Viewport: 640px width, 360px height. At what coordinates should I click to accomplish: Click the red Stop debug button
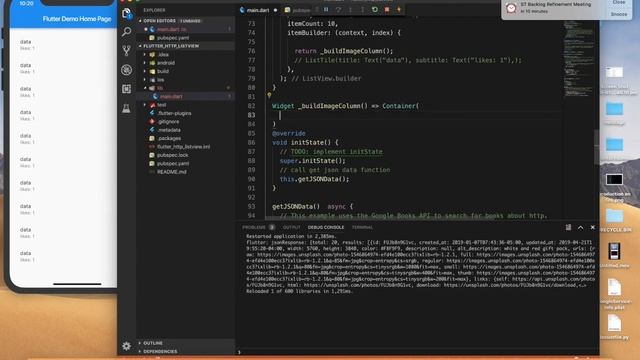387,9
